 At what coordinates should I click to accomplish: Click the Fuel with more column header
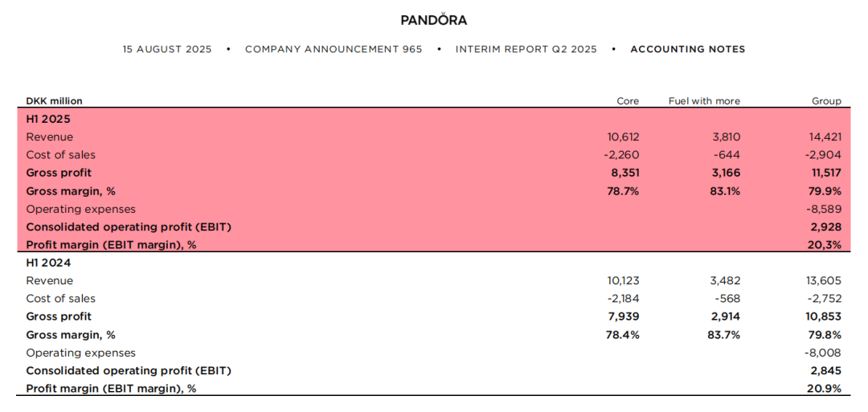point(704,101)
